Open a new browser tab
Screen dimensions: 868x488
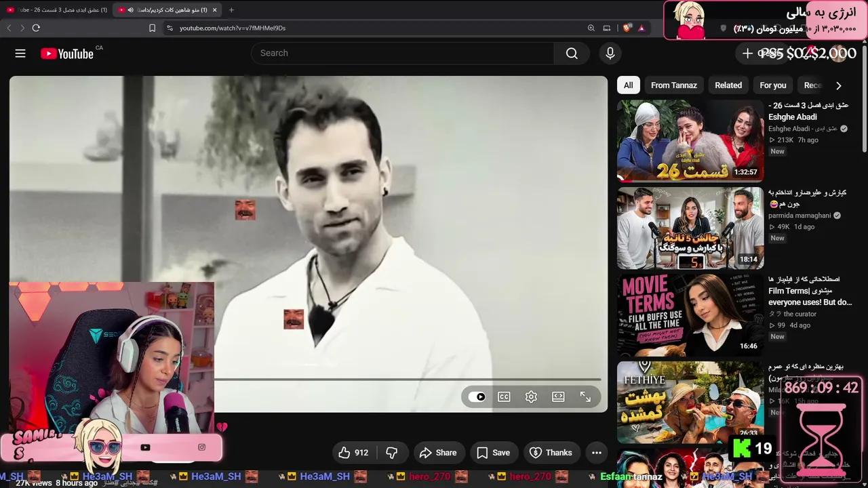231,10
